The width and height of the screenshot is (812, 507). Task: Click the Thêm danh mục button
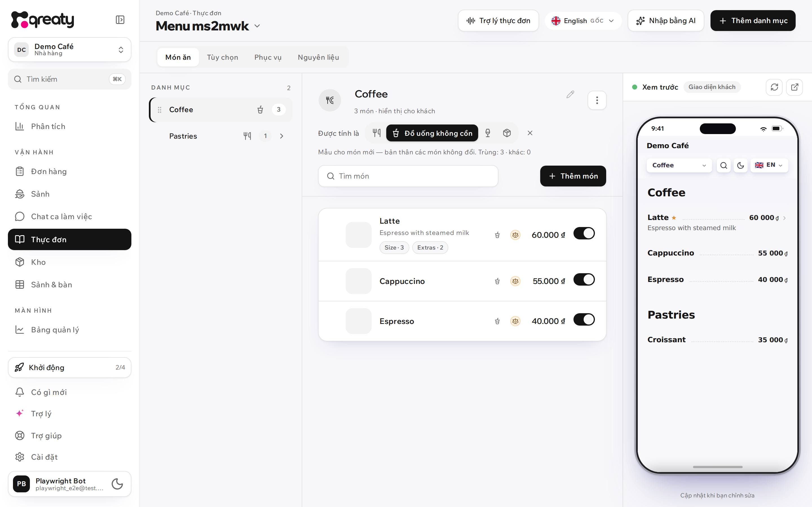point(753,21)
